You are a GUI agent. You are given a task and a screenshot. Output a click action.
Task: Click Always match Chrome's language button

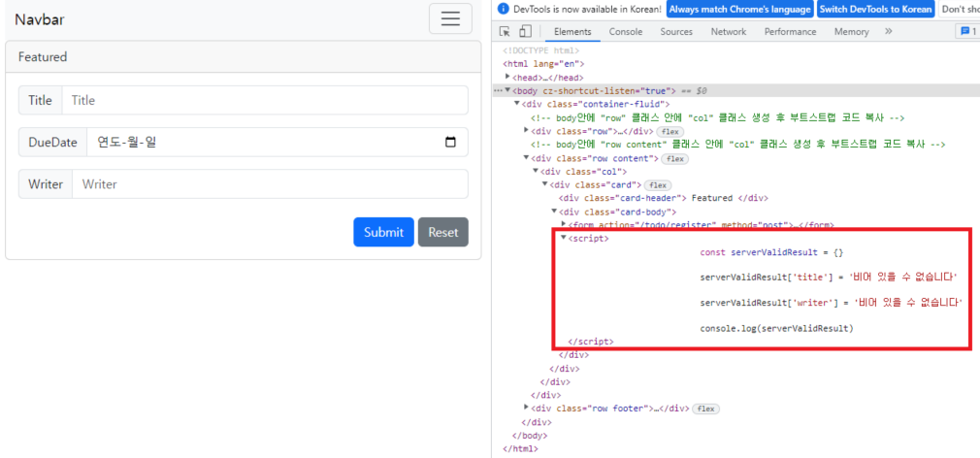click(739, 10)
